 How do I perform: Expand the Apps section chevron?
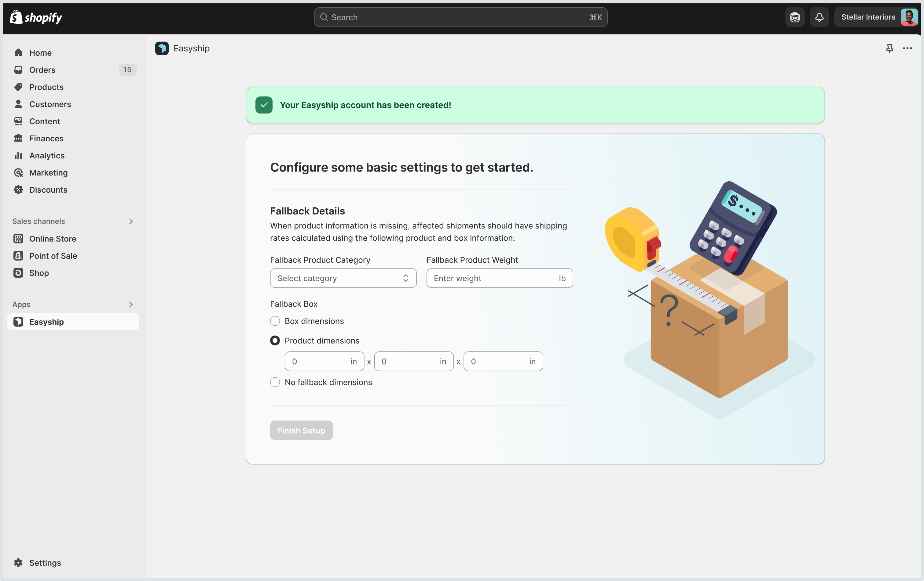[x=131, y=305]
